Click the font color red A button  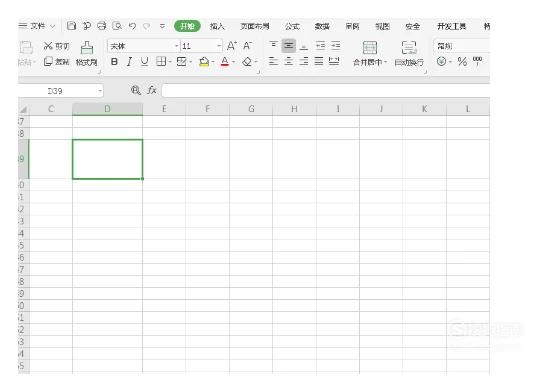(225, 62)
